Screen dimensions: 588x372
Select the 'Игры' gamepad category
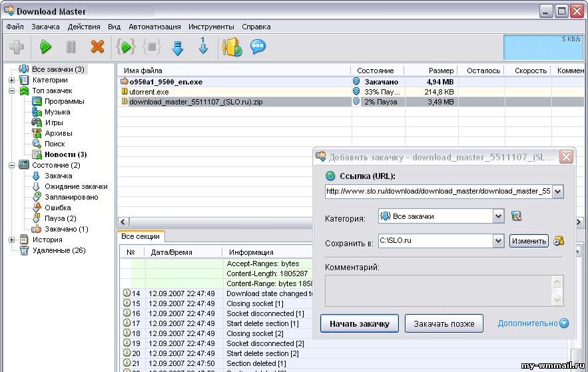54,123
